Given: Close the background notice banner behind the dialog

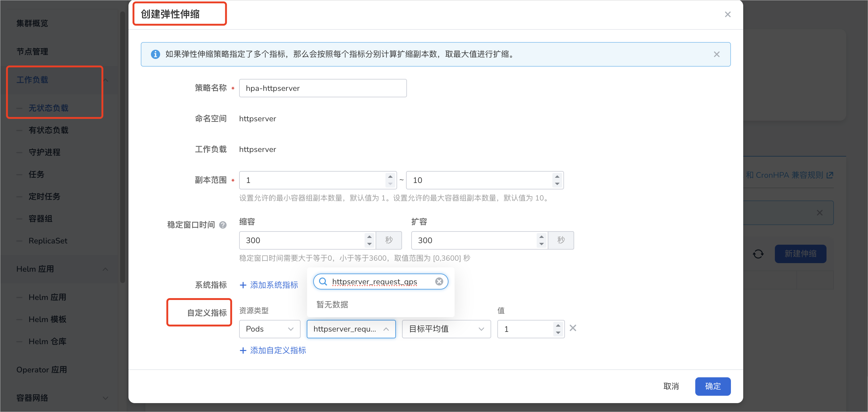Looking at the screenshot, I should 819,213.
